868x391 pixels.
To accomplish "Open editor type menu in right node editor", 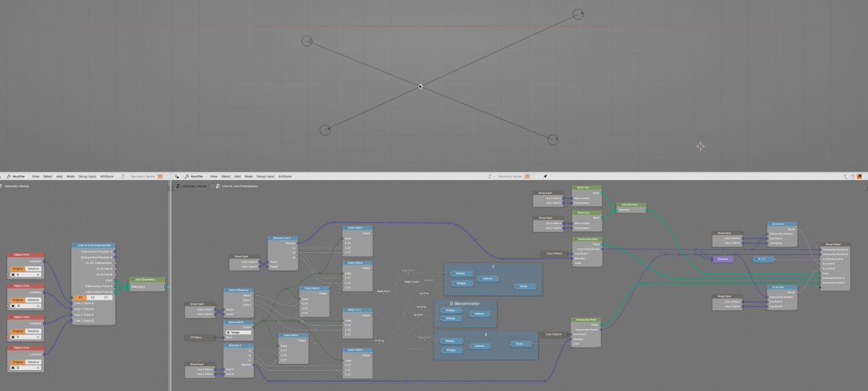I will tap(176, 176).
